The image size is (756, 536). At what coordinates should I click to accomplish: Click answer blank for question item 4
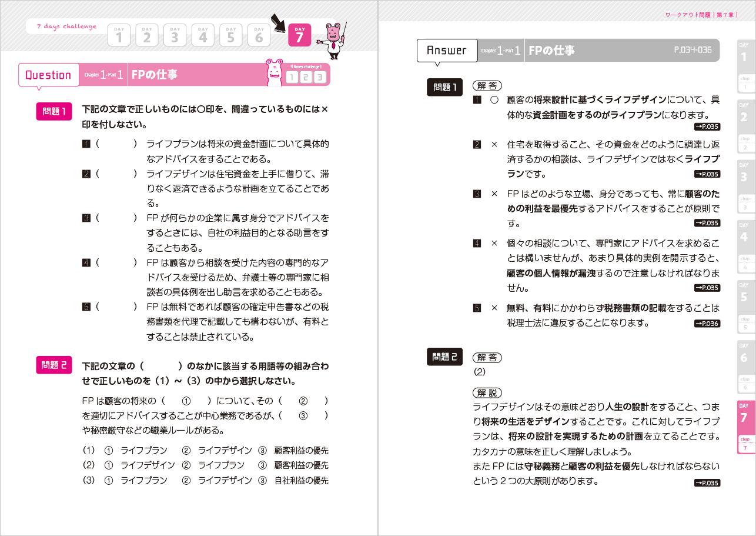[116, 262]
